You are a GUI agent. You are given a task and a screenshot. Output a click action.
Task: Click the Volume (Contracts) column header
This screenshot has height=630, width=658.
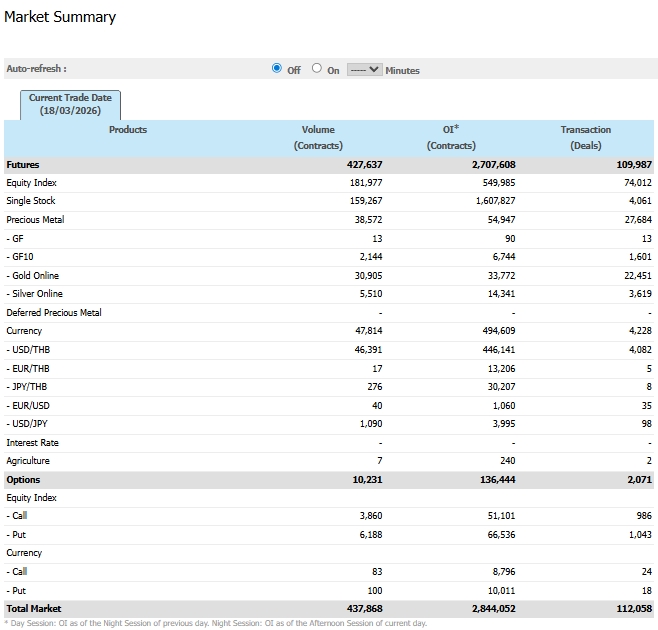(318, 137)
